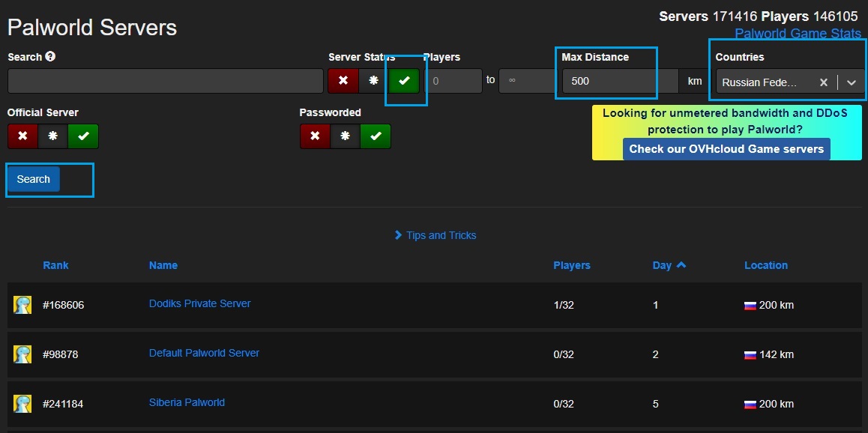Sort the table by Players column

(x=572, y=265)
